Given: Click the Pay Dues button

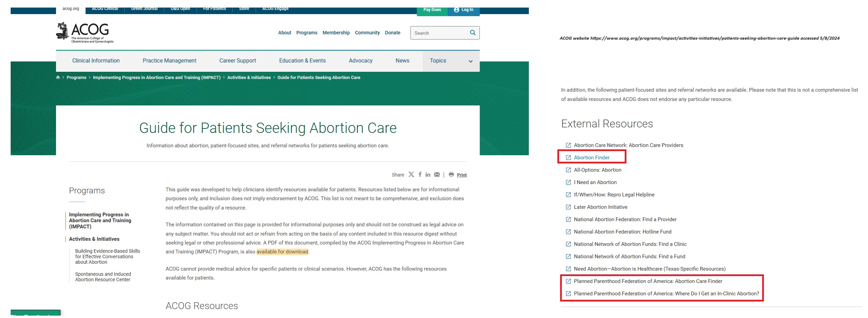Looking at the screenshot, I should (432, 11).
